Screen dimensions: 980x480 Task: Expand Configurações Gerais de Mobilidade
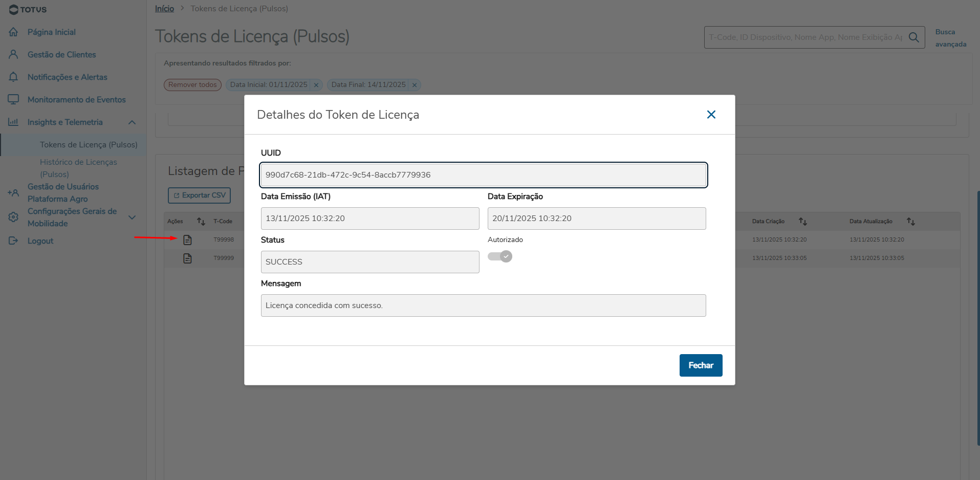click(x=132, y=217)
